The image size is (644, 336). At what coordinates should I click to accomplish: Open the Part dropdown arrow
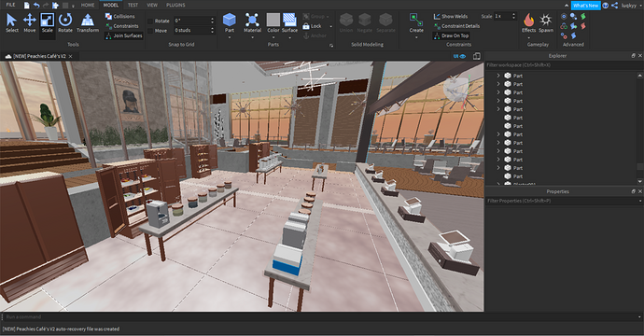pos(230,37)
